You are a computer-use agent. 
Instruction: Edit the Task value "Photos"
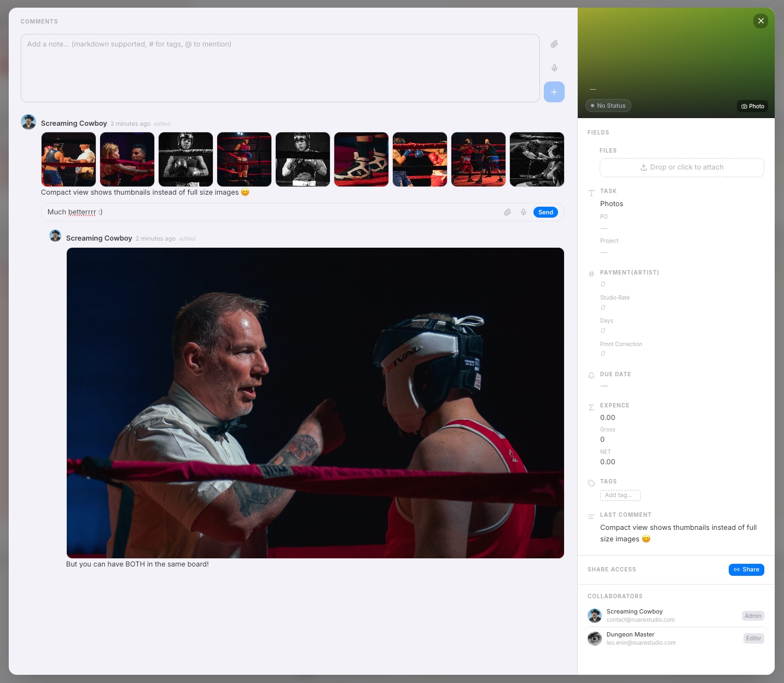point(612,204)
